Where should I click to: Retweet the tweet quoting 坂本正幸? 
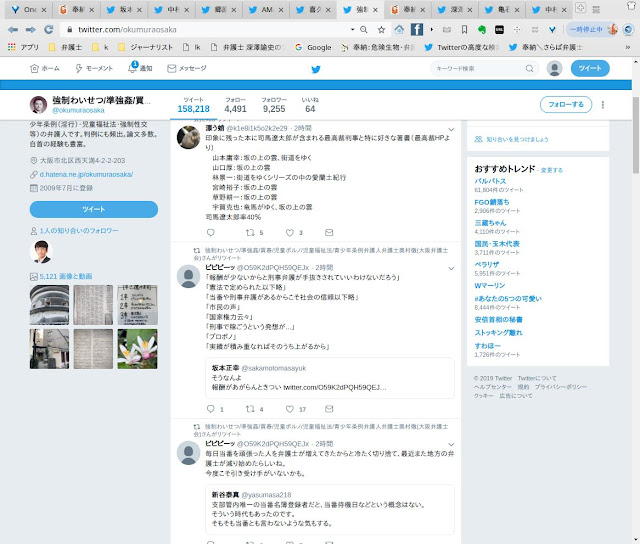click(x=250, y=409)
